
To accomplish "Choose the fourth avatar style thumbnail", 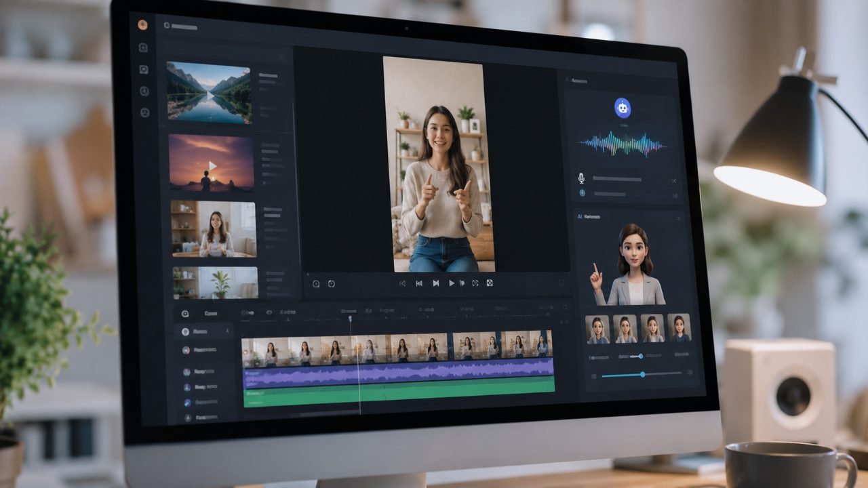I will [x=679, y=327].
